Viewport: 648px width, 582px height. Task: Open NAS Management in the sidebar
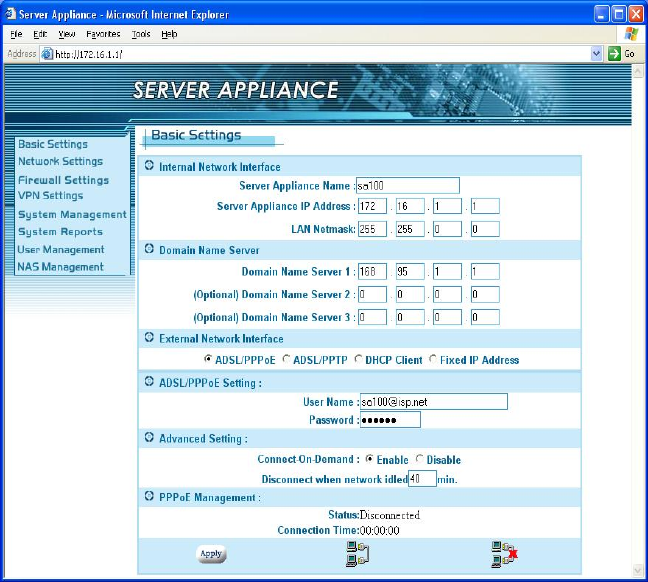click(60, 267)
